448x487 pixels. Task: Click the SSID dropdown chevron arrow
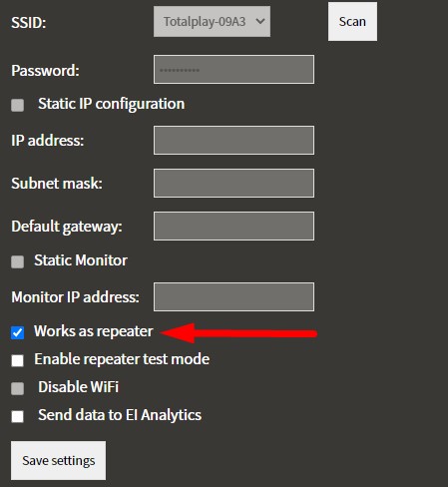pos(260,22)
